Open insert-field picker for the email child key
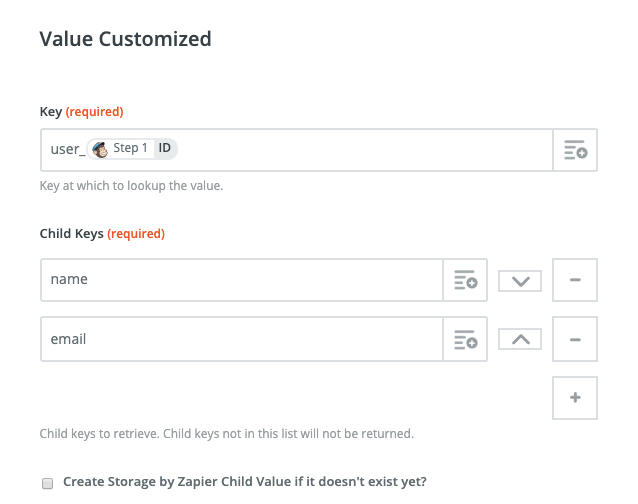 point(465,340)
